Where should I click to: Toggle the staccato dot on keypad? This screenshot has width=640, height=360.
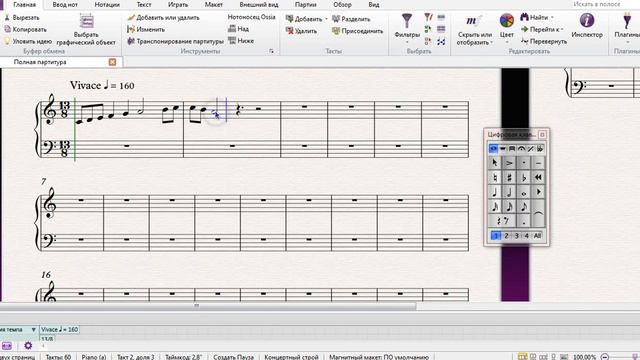(524, 163)
